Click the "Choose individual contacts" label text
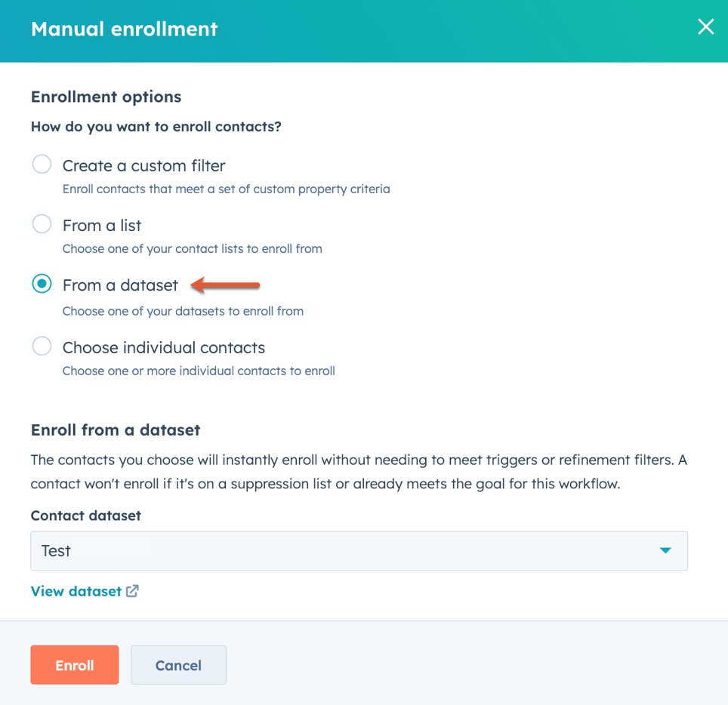This screenshot has height=705, width=728. click(164, 348)
